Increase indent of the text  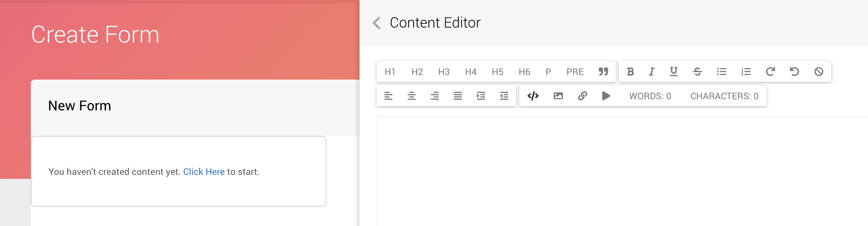tap(481, 96)
